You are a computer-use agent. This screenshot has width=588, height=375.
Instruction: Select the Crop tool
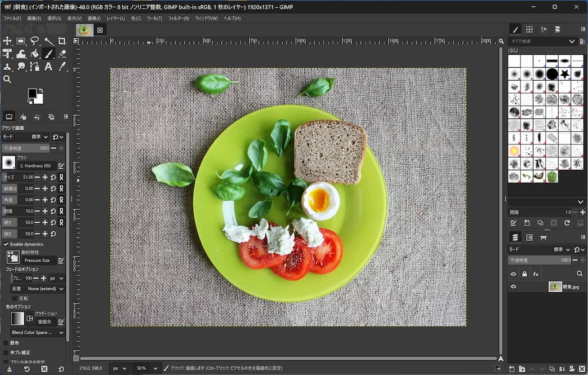pyautogui.click(x=62, y=41)
